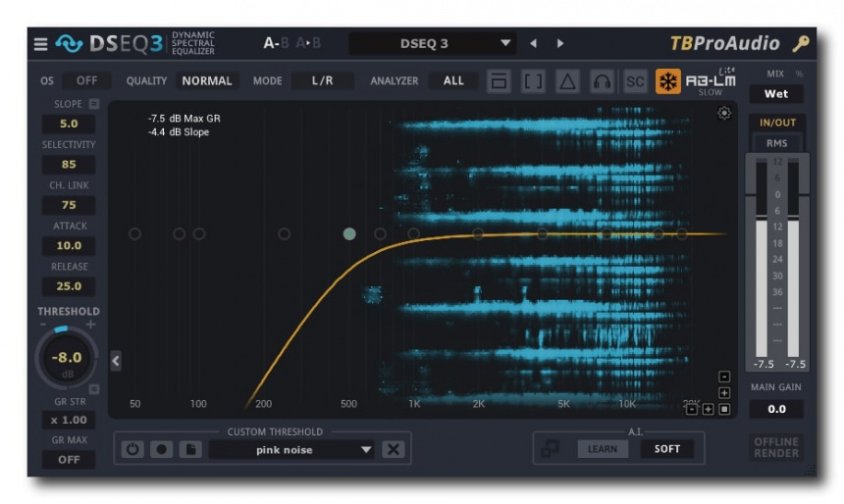Click the OFFLINE RENDER button

click(x=776, y=447)
